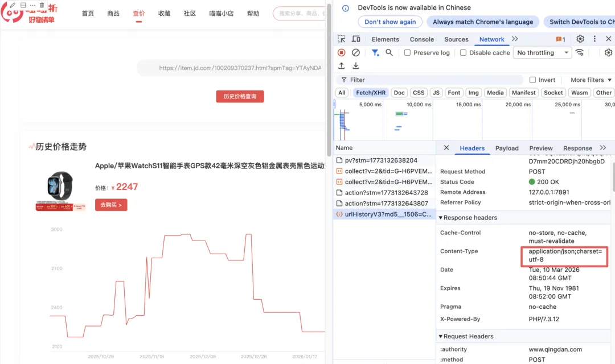
Task: Click the trash icon at top left
Action: pos(42,5)
